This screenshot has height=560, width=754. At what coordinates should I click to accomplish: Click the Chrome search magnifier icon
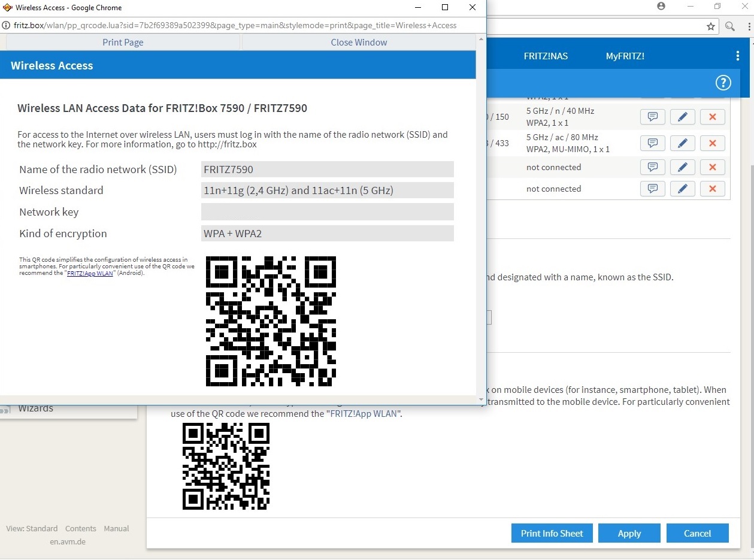tap(729, 26)
